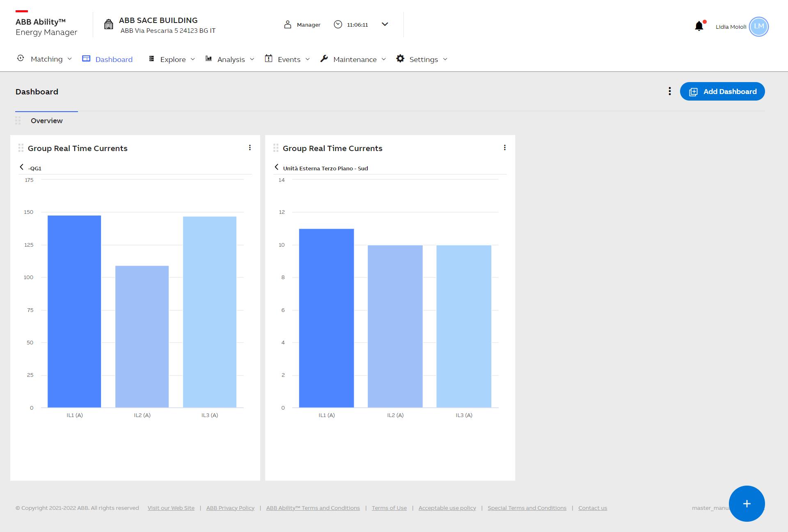Expand the Events dropdown chevron

pyautogui.click(x=307, y=59)
